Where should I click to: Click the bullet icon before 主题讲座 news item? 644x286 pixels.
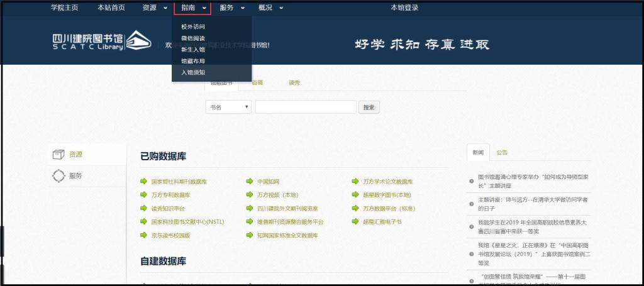tap(472, 204)
